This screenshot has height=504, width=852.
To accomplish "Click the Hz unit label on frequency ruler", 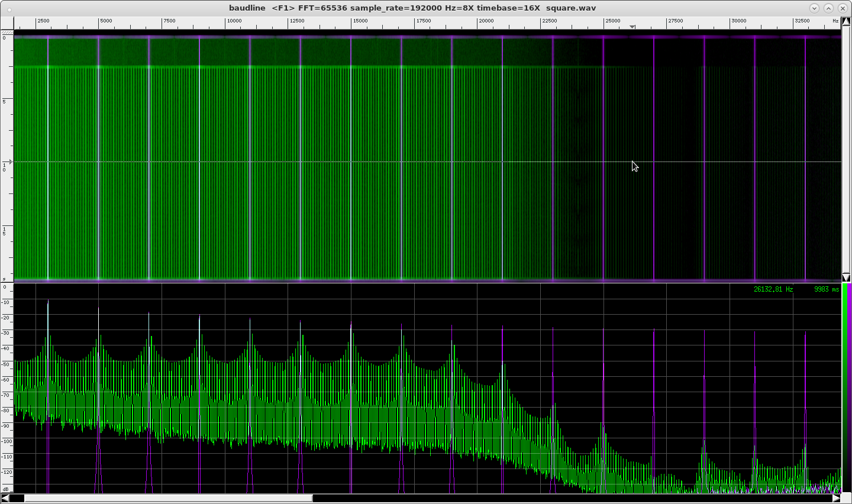I will (x=835, y=21).
